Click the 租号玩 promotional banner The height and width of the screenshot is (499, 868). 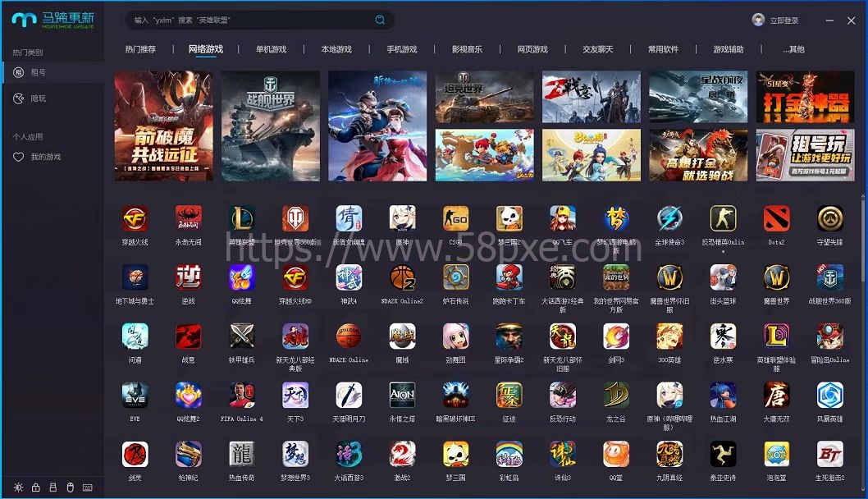click(x=806, y=155)
